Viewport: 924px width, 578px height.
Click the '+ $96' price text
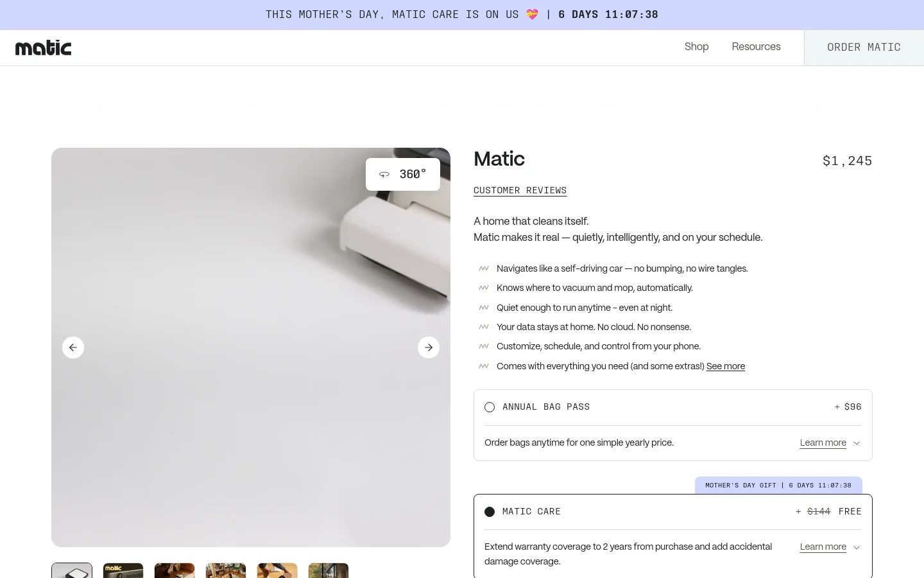tap(848, 407)
